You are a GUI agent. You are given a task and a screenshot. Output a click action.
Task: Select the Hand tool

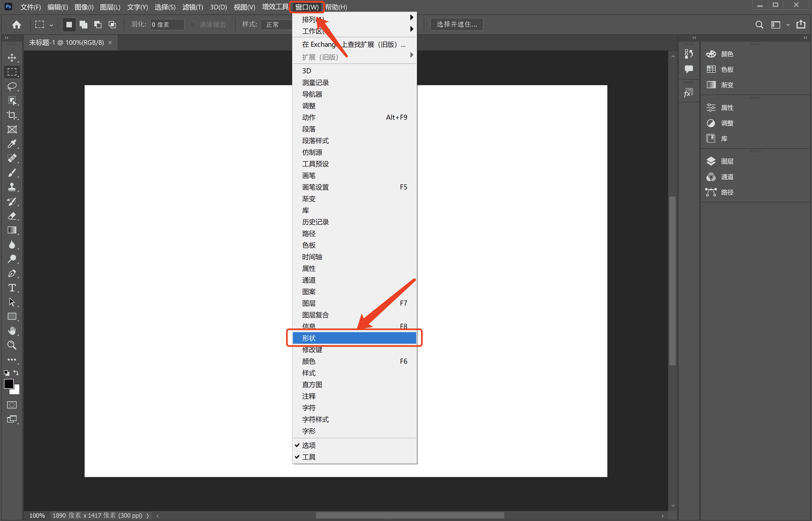click(x=12, y=331)
